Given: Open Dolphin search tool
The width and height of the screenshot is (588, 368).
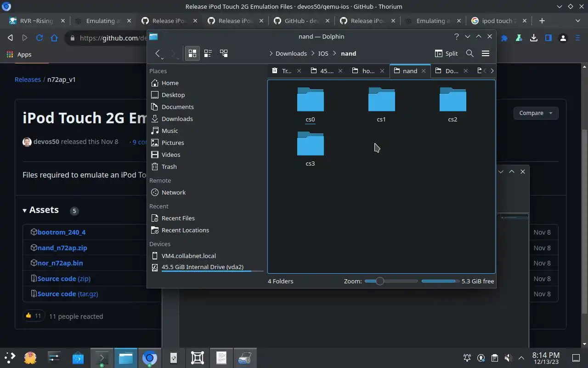Looking at the screenshot, I should tap(470, 53).
